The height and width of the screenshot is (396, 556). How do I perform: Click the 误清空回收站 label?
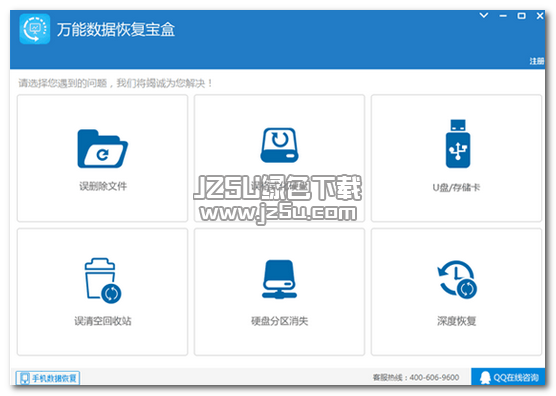103,321
